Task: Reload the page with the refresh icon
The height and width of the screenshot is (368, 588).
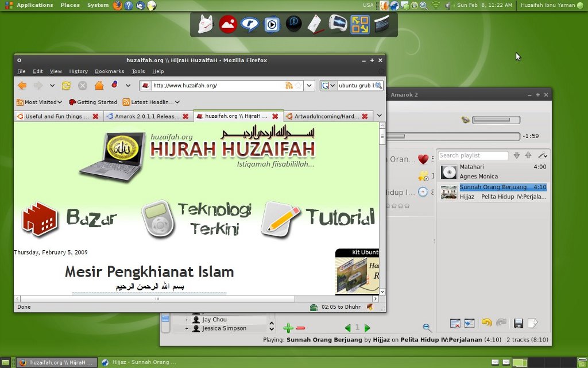Action: pos(67,86)
